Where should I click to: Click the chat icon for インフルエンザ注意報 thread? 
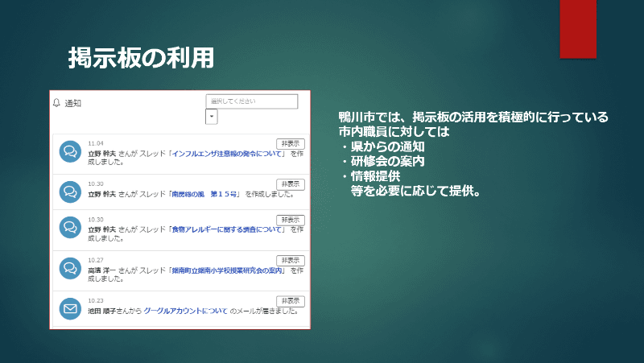pos(70,151)
